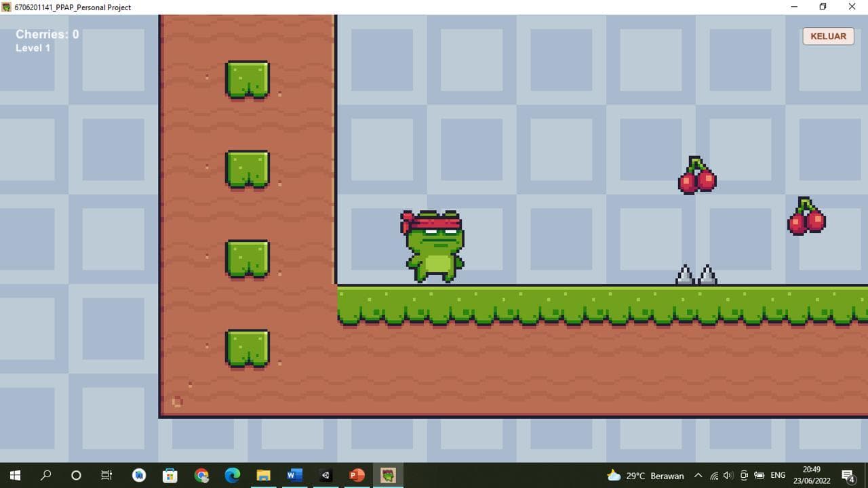Switch to the Unity icon in the taskbar
Screen dimensions: 868x488
coord(325,475)
